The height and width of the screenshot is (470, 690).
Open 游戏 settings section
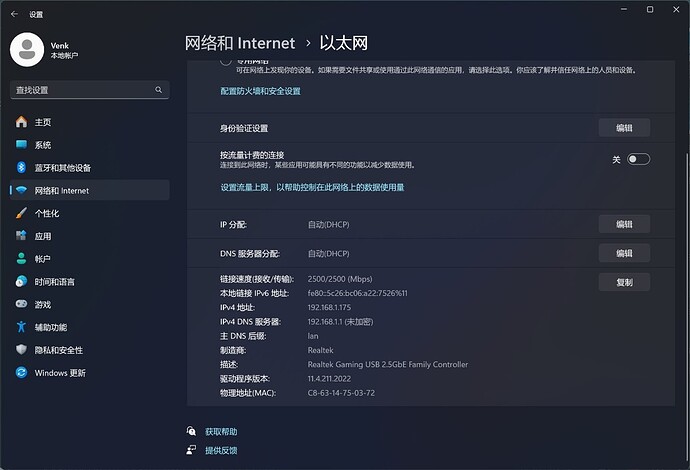pyautogui.click(x=90, y=305)
